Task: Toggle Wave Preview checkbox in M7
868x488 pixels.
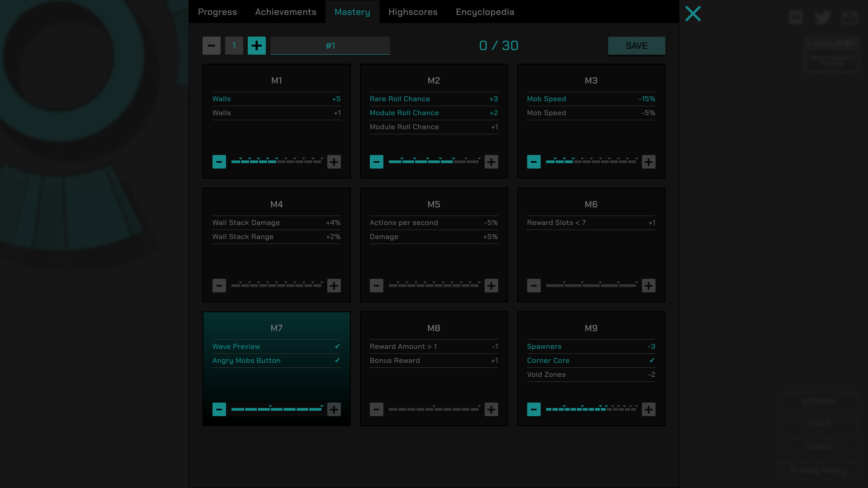Action: (337, 346)
